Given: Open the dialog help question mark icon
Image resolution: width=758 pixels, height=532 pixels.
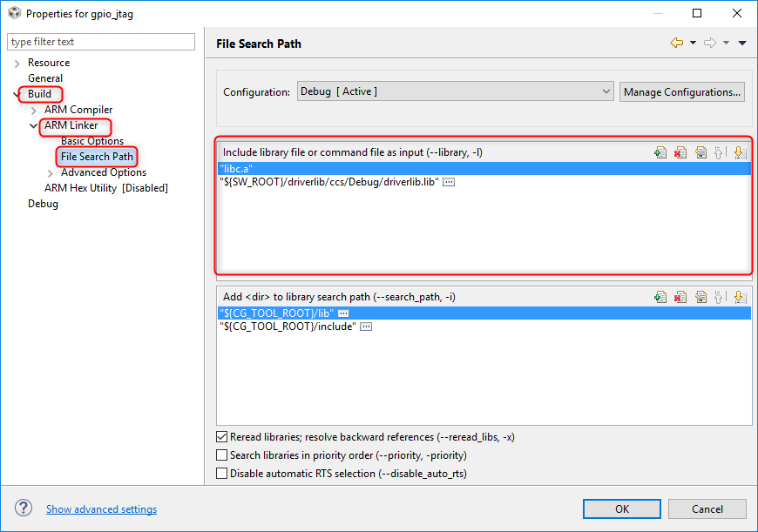Looking at the screenshot, I should [x=24, y=508].
